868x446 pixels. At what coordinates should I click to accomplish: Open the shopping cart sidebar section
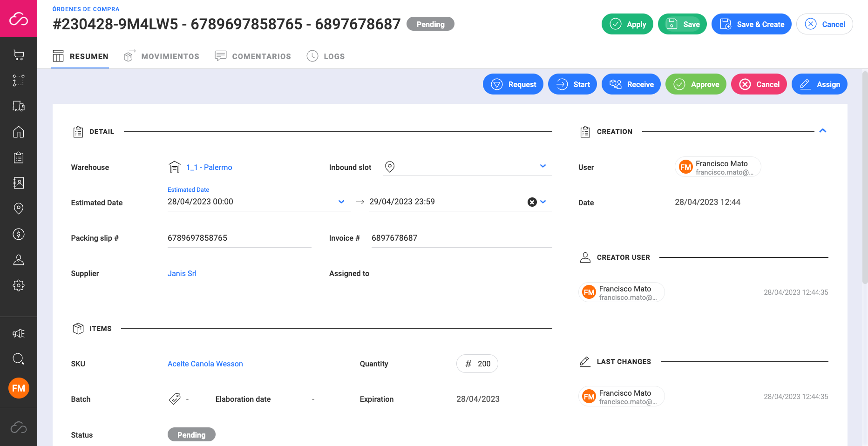pos(19,55)
